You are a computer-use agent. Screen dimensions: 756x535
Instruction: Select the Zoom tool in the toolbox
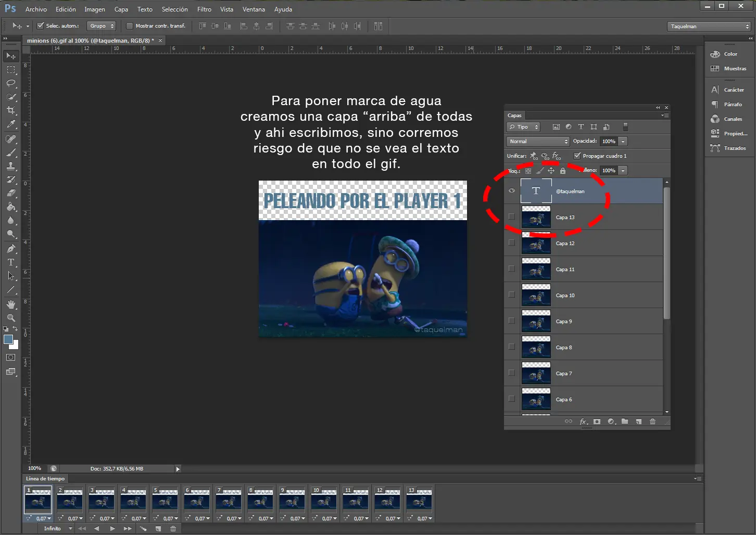click(11, 318)
